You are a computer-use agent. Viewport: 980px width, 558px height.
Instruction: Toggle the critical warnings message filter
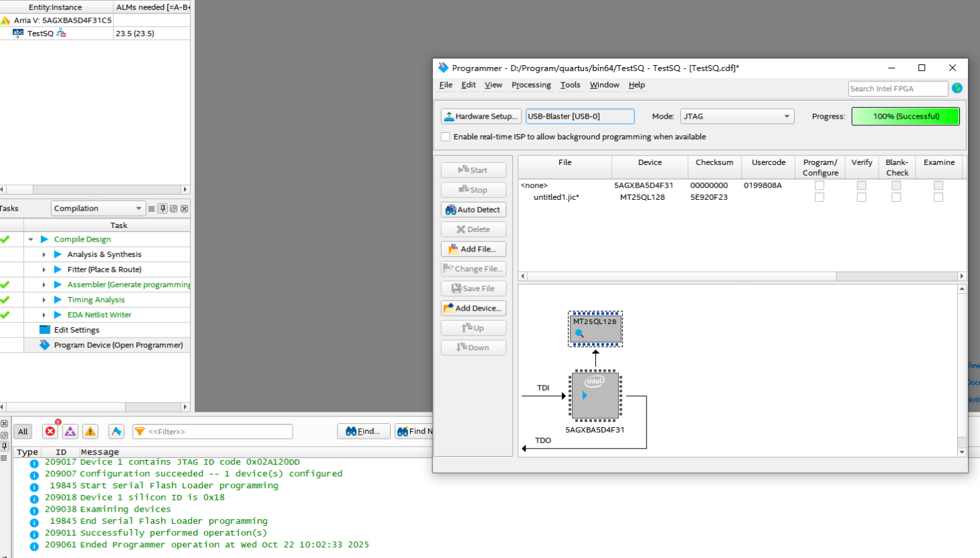click(x=70, y=431)
